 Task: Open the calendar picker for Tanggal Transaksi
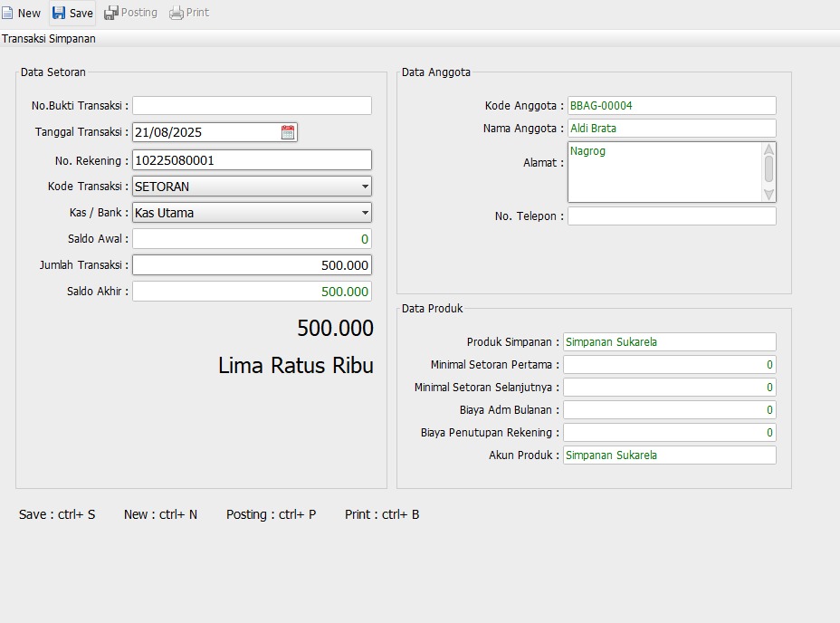pyautogui.click(x=288, y=132)
